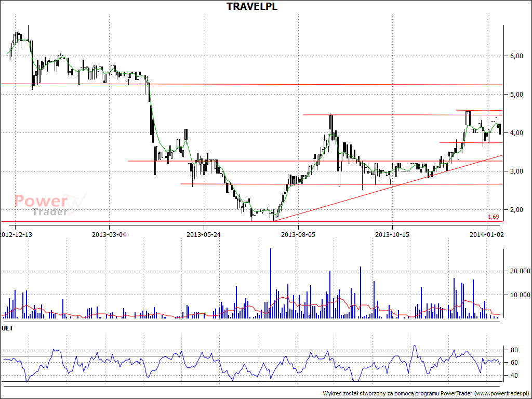Select the 2012-12-13 date label
Screen dimensions: 532x399
[x=16, y=234]
